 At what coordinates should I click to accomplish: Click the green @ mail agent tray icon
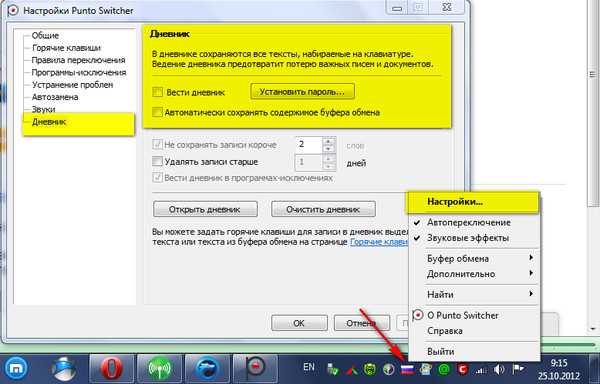pos(444,369)
